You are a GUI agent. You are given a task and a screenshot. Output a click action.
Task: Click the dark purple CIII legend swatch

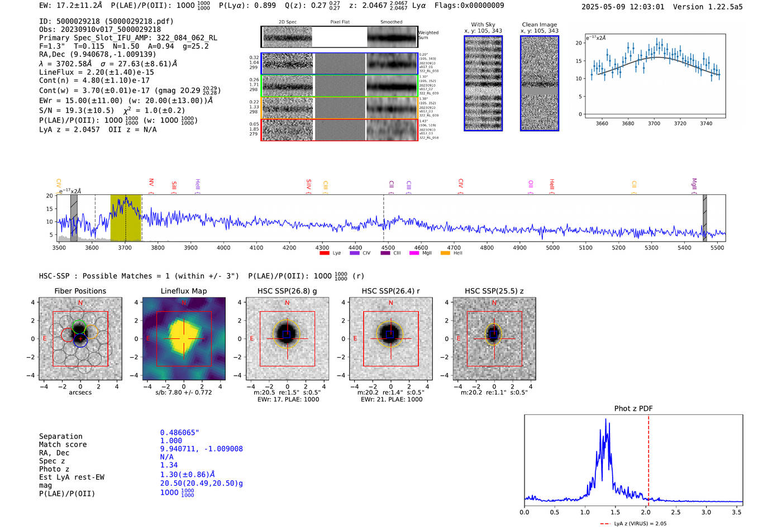(385, 253)
